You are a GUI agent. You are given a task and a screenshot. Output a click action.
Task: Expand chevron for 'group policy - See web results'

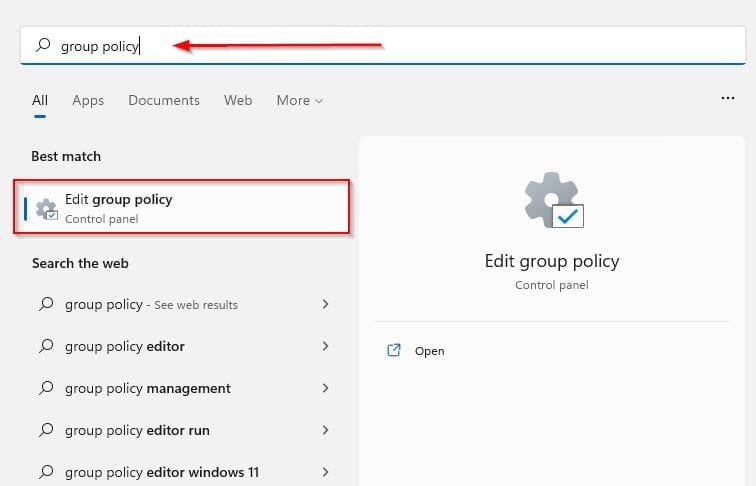pos(325,304)
